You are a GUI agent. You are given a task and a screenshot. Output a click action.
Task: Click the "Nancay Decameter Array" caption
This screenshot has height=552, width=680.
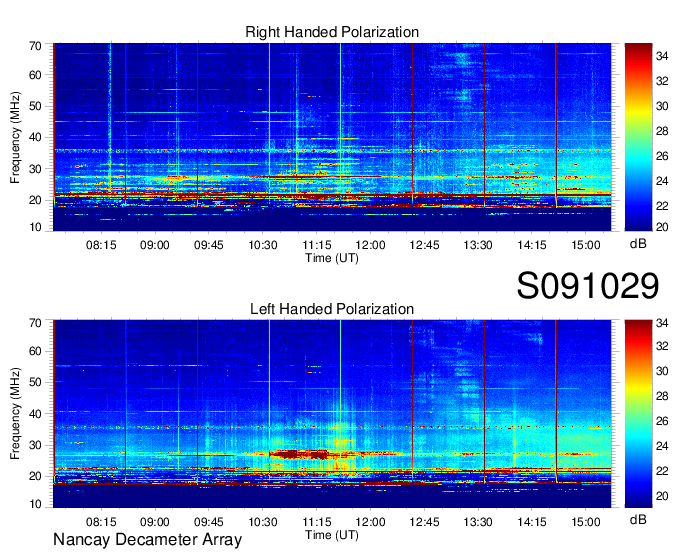tap(147, 540)
